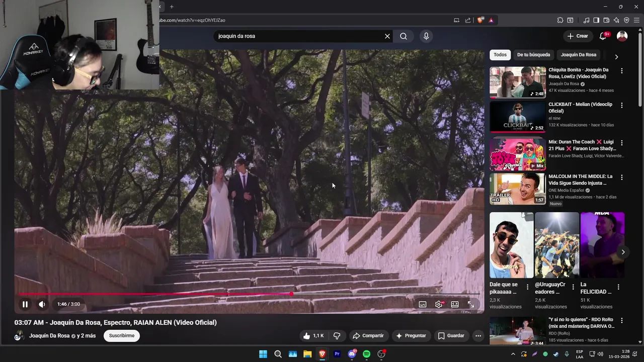Viewport: 644px width, 362px height.
Task: Click the Brave Shields lion icon
Action: coord(480,20)
